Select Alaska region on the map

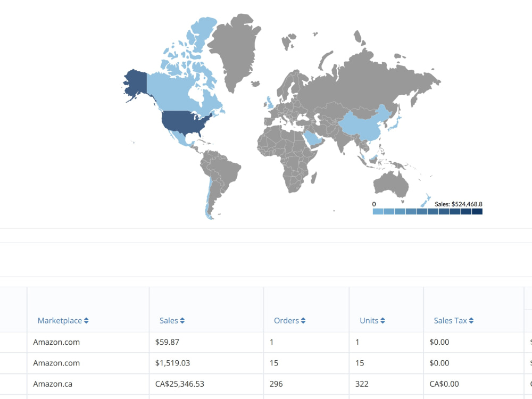[x=136, y=84]
